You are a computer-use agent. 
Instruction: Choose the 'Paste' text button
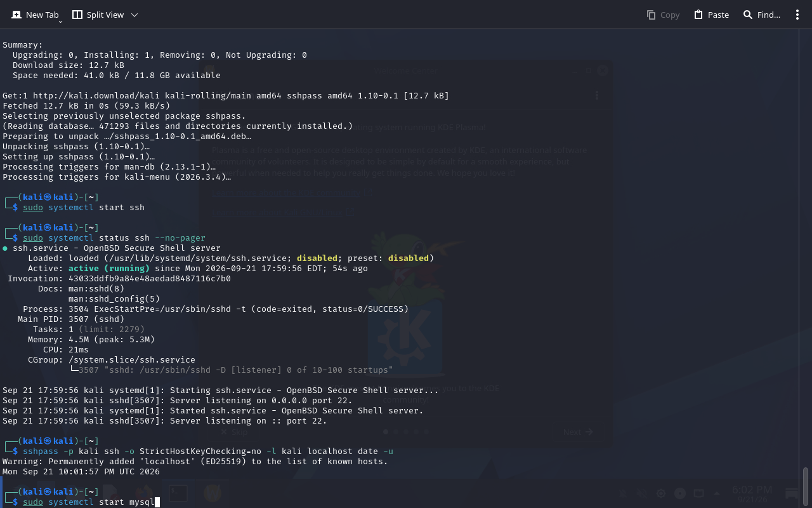pyautogui.click(x=718, y=15)
